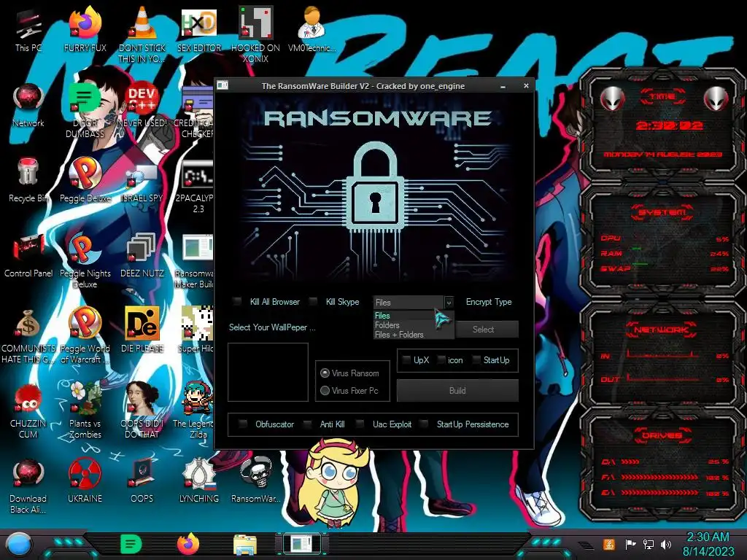This screenshot has height=560, width=747.
Task: Open the LYNCHING desktop shortcut
Action: click(199, 482)
